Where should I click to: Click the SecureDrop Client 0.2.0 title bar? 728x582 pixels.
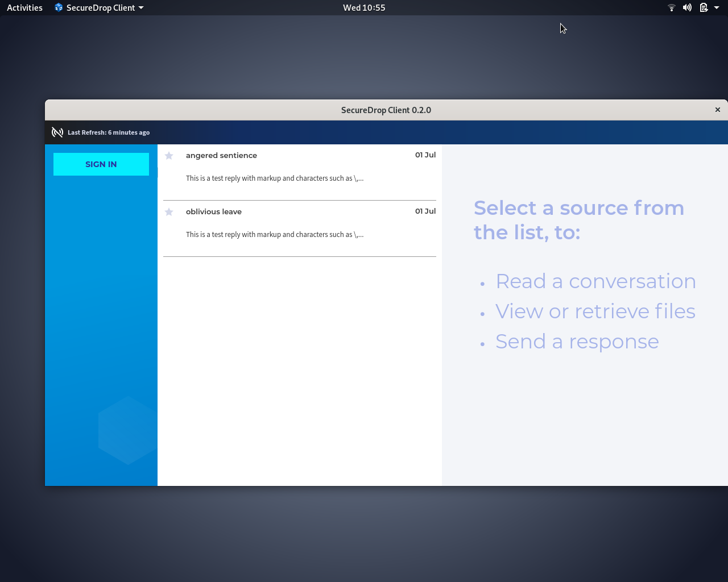(x=386, y=110)
